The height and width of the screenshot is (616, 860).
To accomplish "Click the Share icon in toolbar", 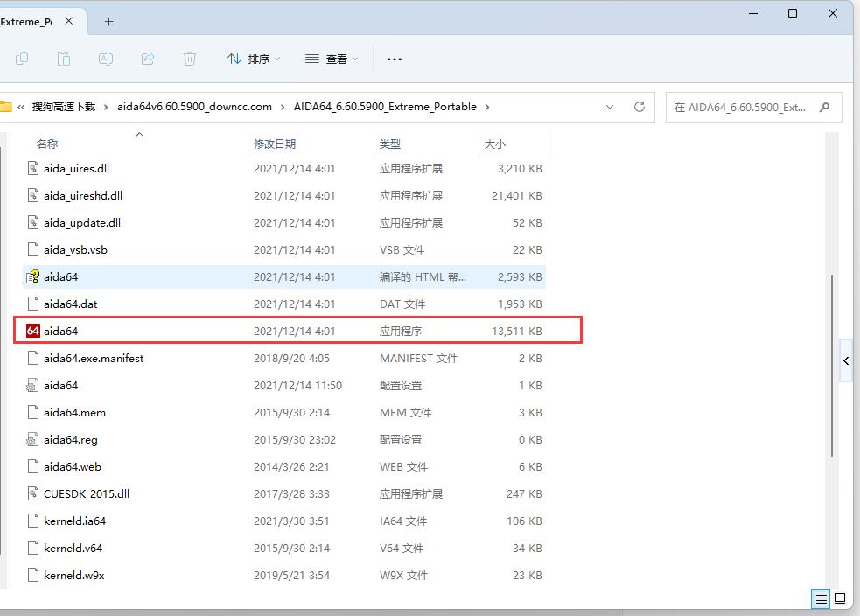I will [x=148, y=59].
